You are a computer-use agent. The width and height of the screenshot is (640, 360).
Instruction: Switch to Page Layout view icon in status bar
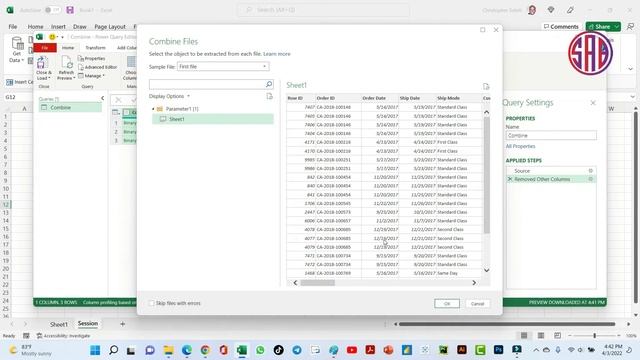[541, 336]
